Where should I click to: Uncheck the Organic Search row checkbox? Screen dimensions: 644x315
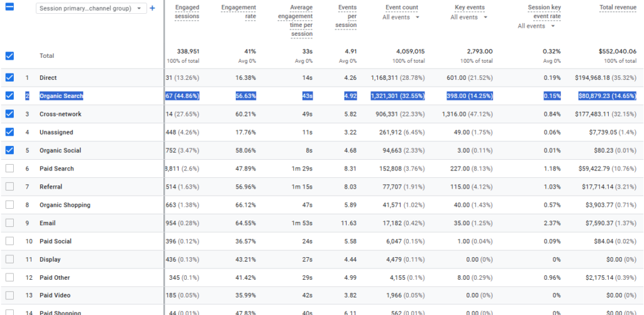(9, 96)
